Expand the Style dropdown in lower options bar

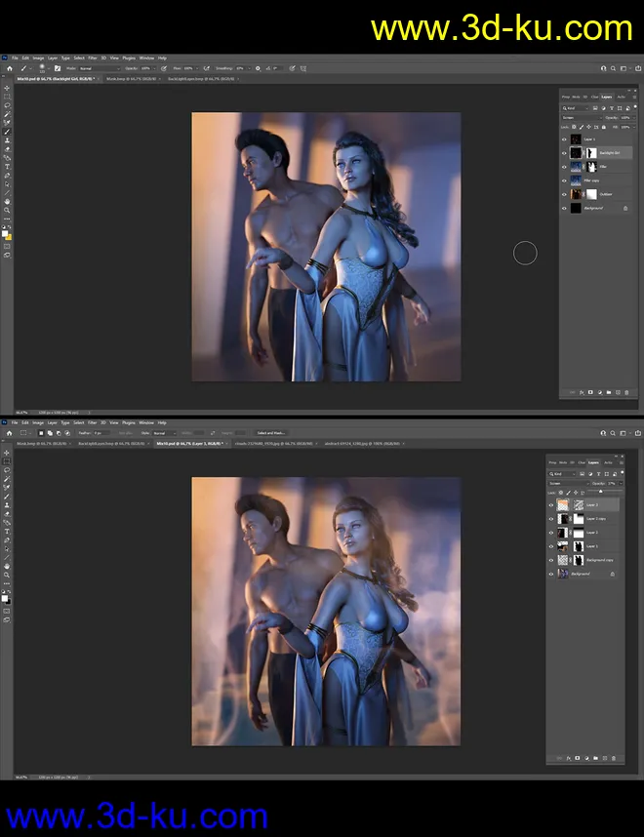point(163,432)
